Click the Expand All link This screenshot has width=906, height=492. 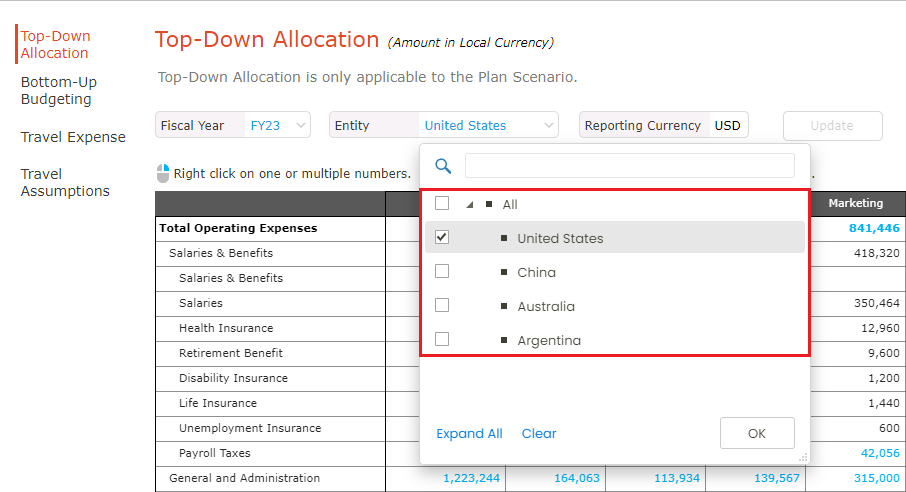coord(469,434)
